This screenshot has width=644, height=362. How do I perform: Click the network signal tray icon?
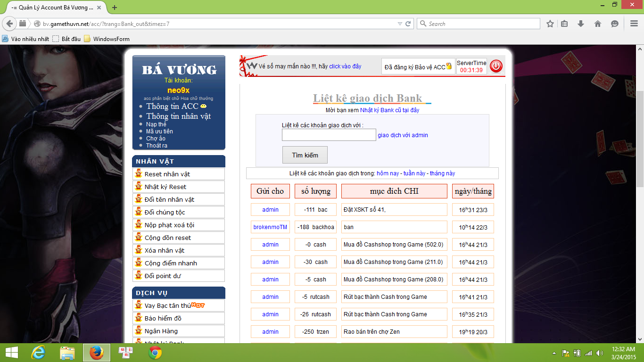click(588, 353)
